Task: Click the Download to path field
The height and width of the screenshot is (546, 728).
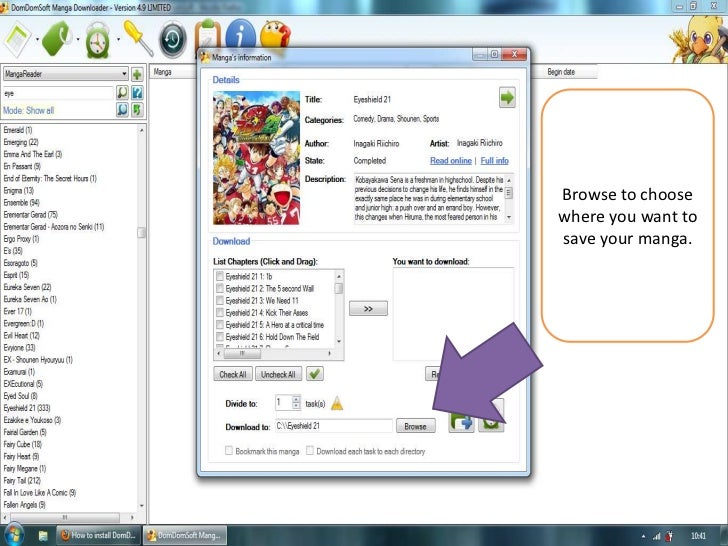Action: tap(334, 426)
